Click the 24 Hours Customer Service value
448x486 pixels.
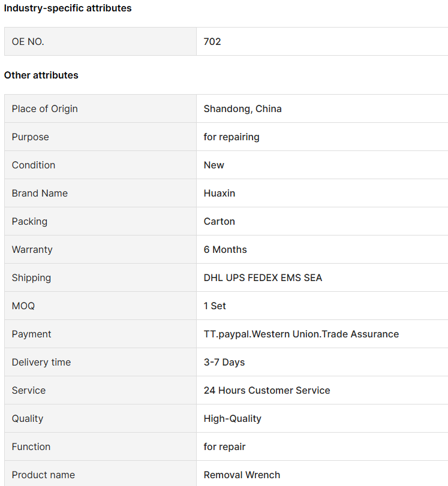(x=267, y=390)
